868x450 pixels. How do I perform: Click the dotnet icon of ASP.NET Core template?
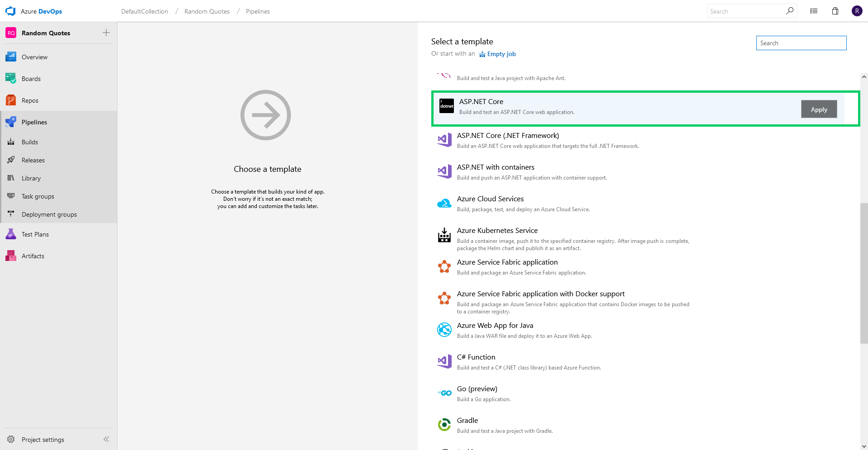(447, 106)
